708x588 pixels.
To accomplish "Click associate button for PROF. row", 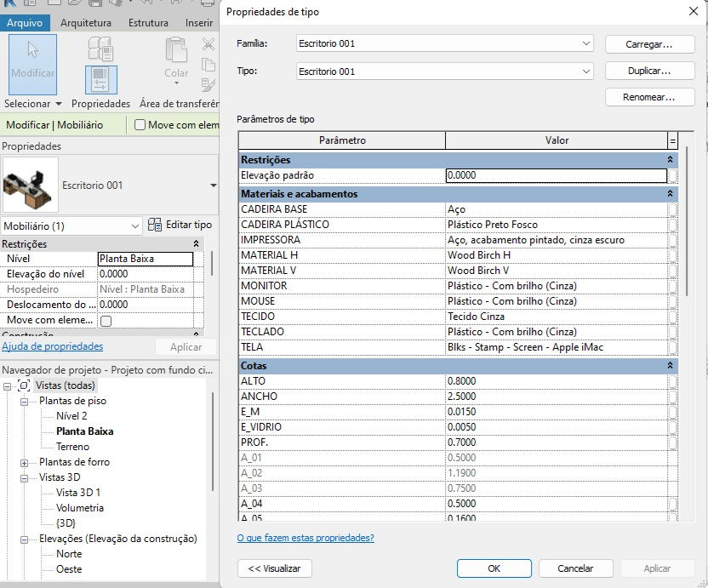I will 673,442.
